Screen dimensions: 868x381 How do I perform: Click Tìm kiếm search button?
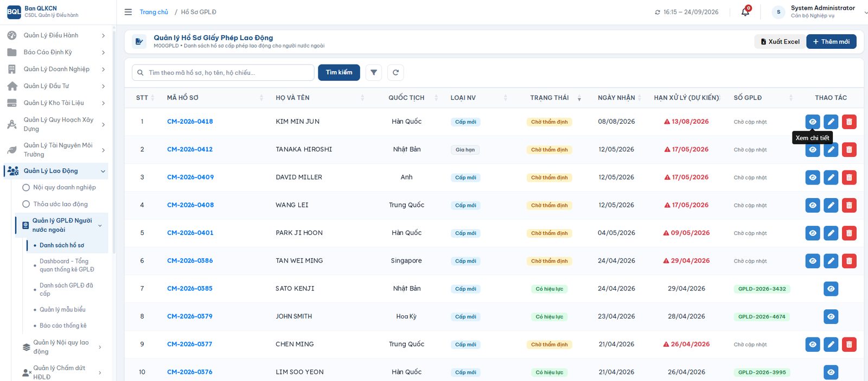click(x=339, y=73)
